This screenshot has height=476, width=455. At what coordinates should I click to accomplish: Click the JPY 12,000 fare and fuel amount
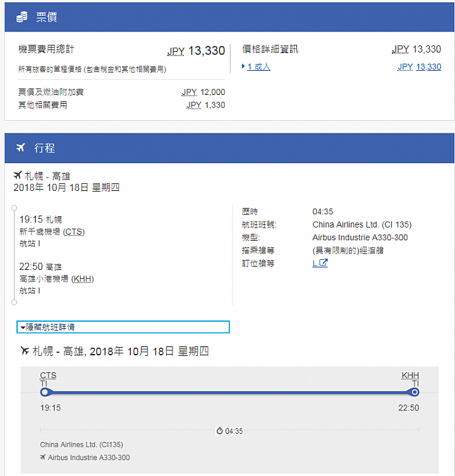(x=203, y=92)
